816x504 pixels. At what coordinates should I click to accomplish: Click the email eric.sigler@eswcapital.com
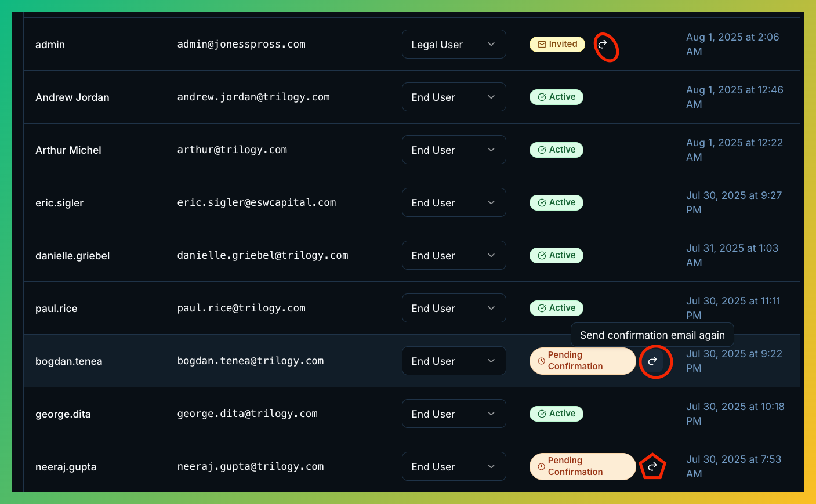[256, 203]
